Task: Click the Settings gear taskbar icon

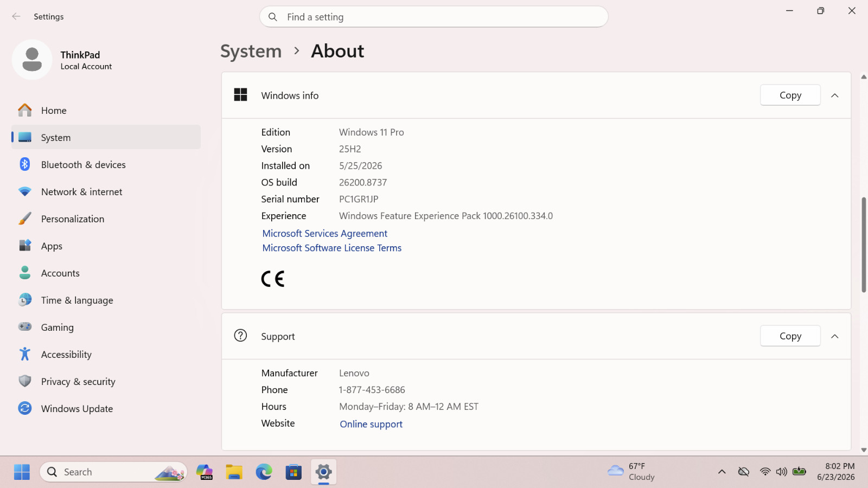Action: pos(323,472)
